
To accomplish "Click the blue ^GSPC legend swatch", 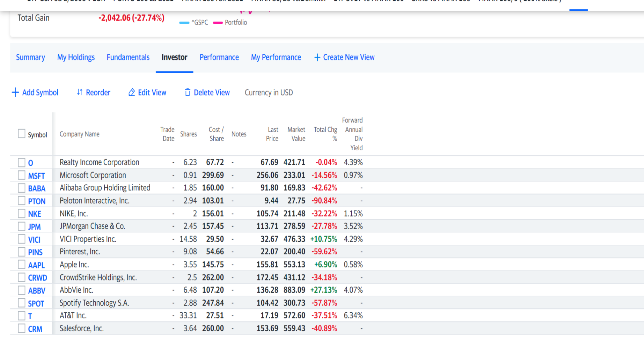I will (184, 23).
